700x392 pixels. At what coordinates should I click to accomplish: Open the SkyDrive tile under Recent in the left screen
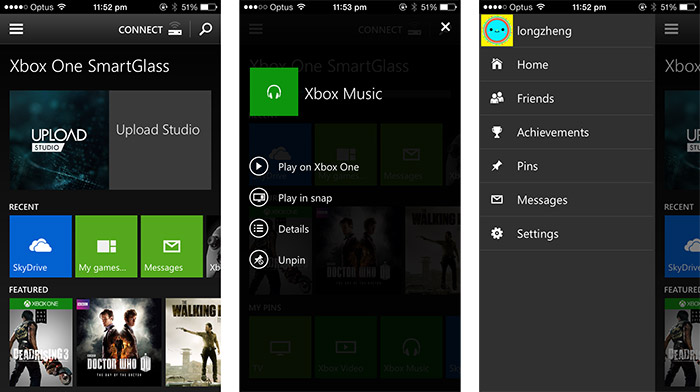click(x=41, y=246)
